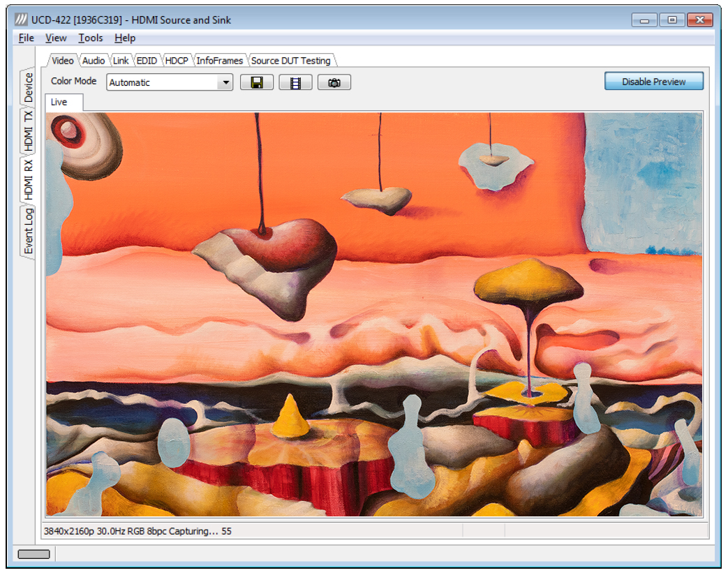Close the UCD-422 window
The width and height of the screenshot is (728, 575).
[x=700, y=20]
